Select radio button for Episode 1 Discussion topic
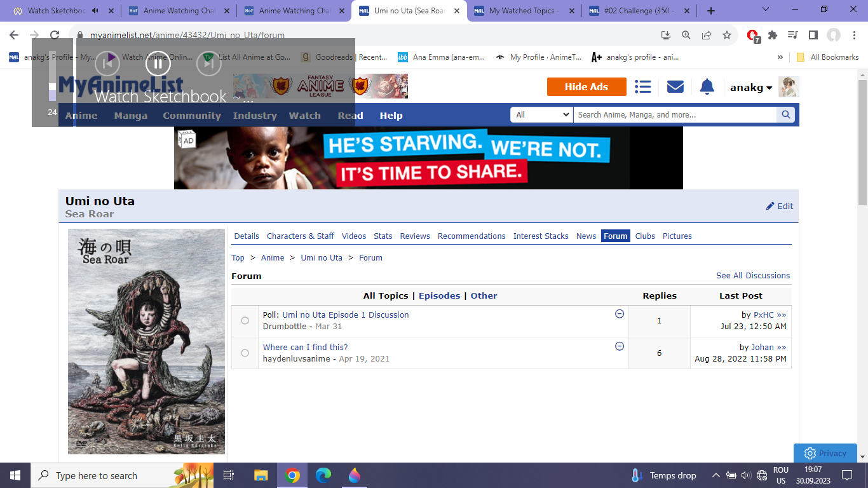The height and width of the screenshot is (488, 868). pyautogui.click(x=245, y=321)
